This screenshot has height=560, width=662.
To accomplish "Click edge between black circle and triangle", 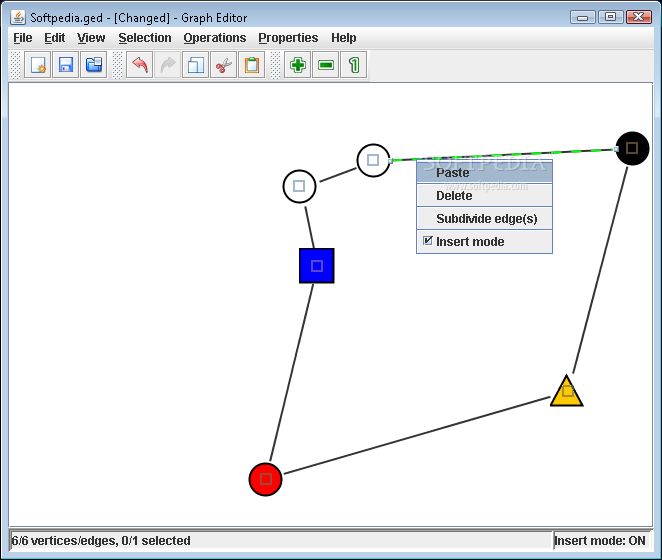I will pos(600,270).
